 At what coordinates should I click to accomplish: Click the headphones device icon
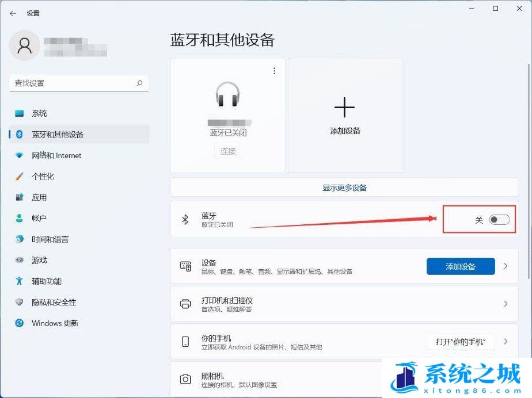pos(227,94)
